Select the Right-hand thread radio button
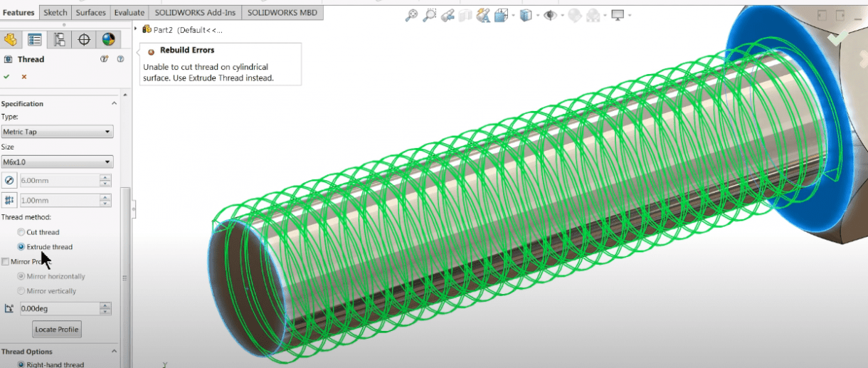The width and height of the screenshot is (868, 368). 21,364
